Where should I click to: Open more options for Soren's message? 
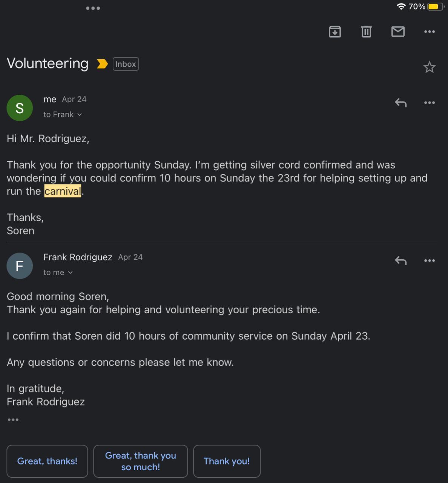coord(430,103)
